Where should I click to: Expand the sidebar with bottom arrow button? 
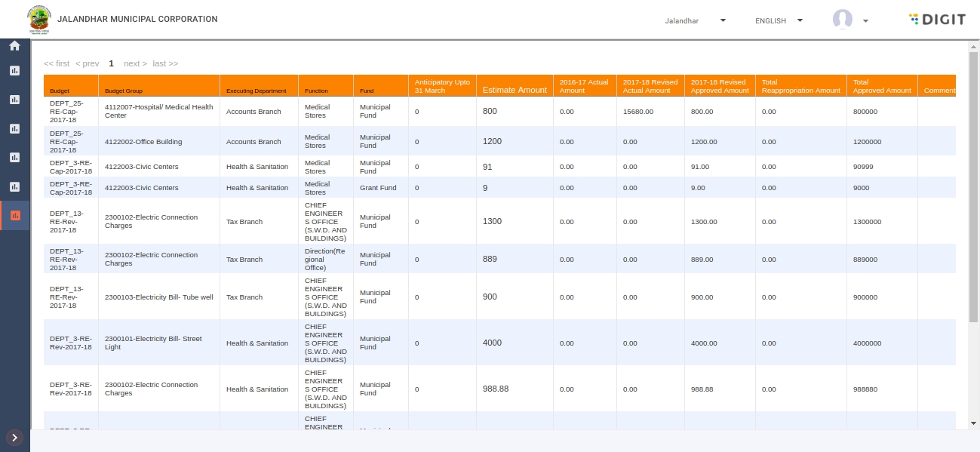14,437
